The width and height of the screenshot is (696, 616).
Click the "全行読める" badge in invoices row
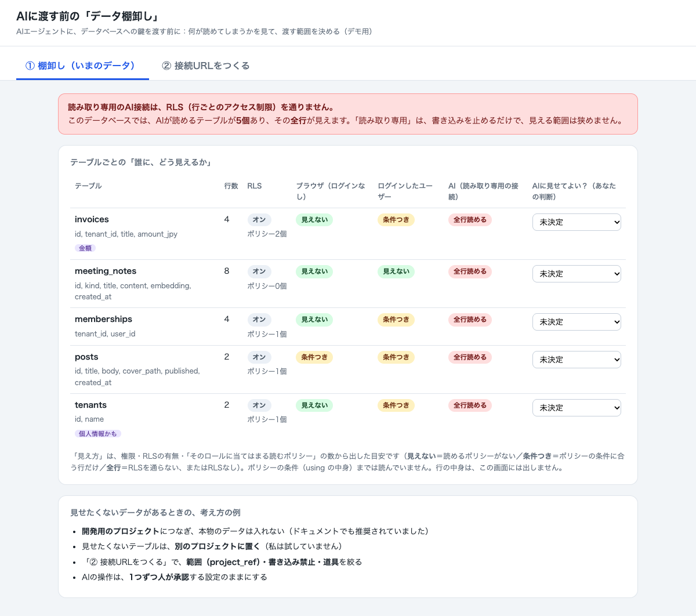(x=470, y=220)
